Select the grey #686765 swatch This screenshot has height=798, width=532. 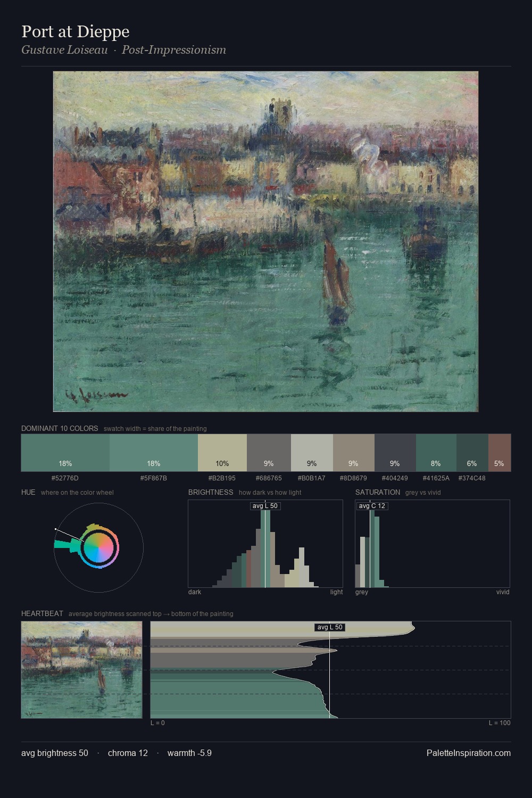269,453
